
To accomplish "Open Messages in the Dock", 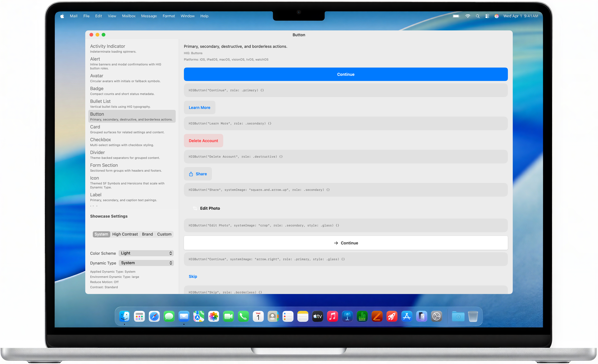I will point(169,316).
